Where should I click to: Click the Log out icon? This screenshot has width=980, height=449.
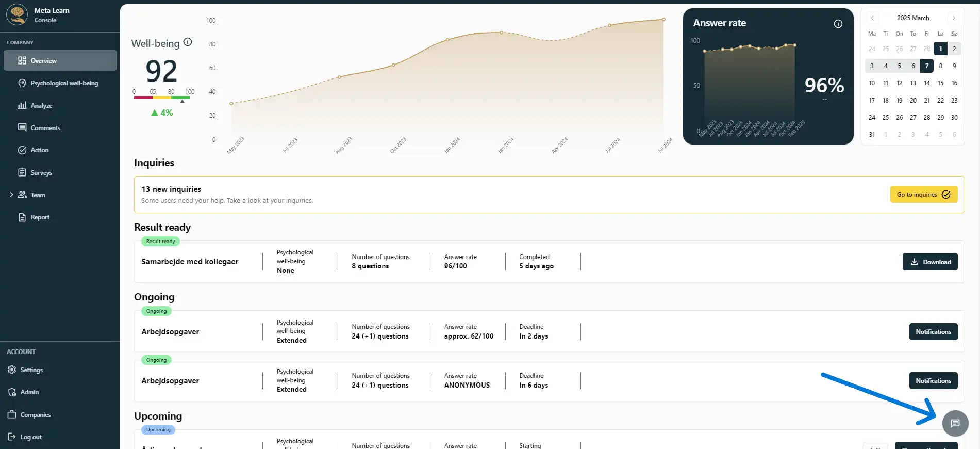tap(12, 437)
